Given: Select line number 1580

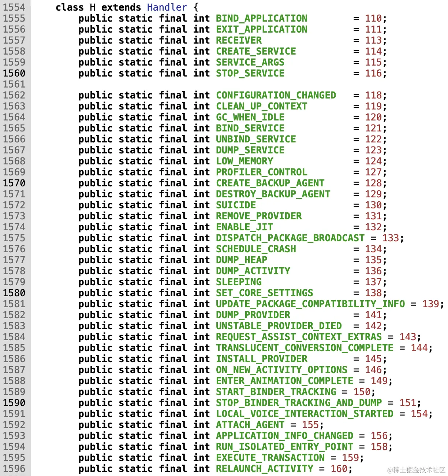Looking at the screenshot, I should (14, 293).
